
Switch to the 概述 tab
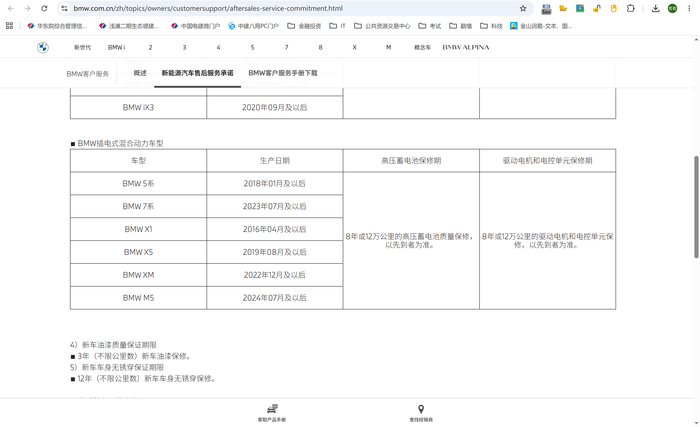pos(140,73)
